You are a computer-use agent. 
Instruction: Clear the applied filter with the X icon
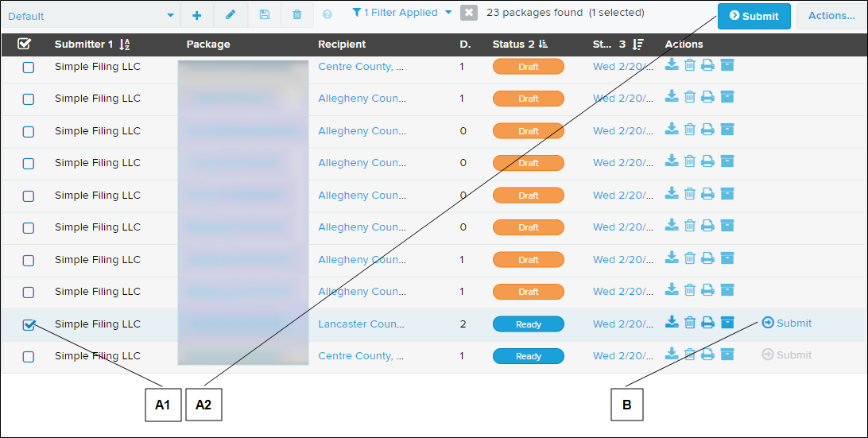[469, 13]
